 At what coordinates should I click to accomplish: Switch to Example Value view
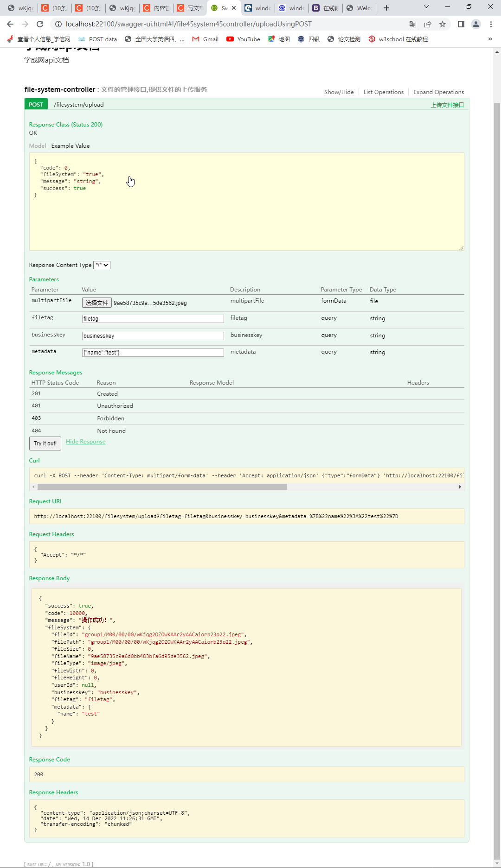(71, 146)
